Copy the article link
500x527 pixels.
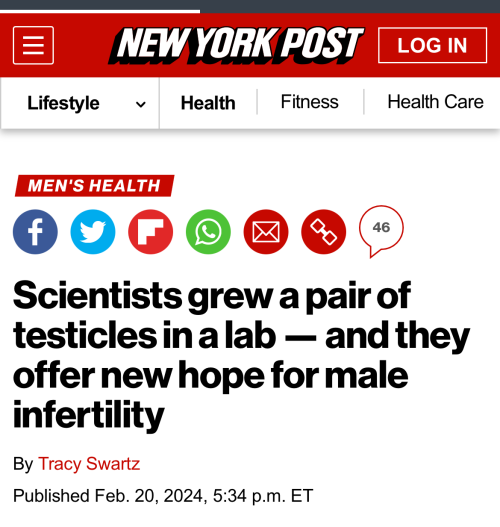point(324,232)
